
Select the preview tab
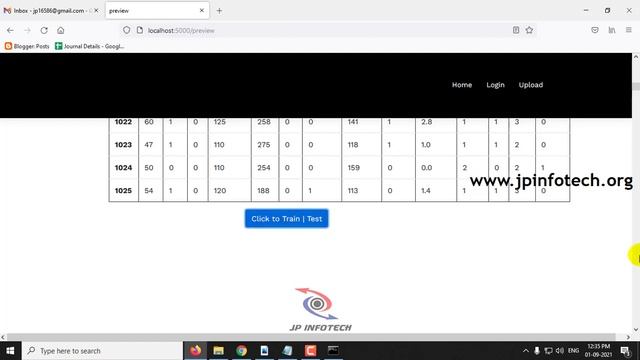[x=157, y=11]
